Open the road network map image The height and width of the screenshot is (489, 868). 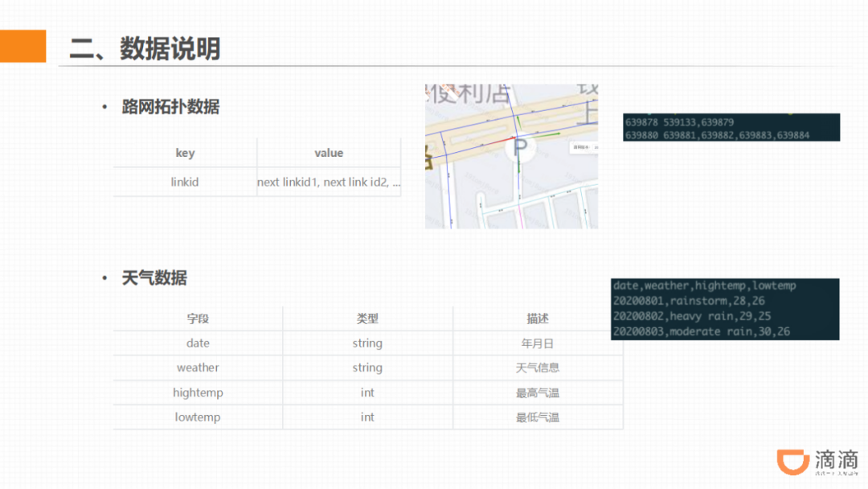511,156
